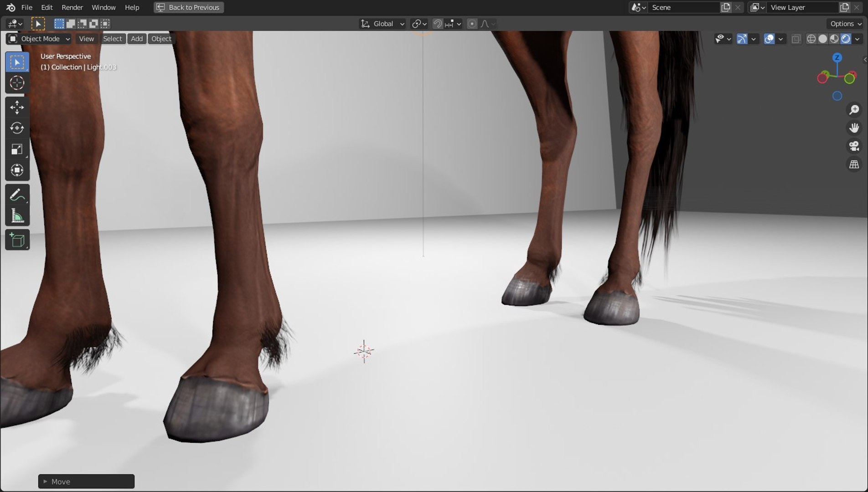The width and height of the screenshot is (868, 492).
Task: Switch to material preview shading
Action: (x=834, y=39)
